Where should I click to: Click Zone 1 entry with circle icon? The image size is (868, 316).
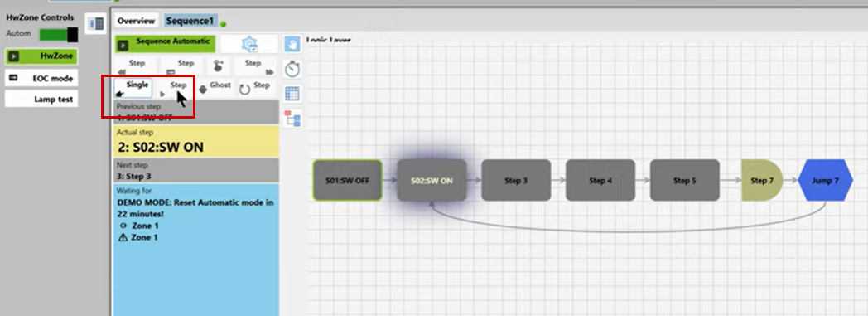pyautogui.click(x=139, y=226)
